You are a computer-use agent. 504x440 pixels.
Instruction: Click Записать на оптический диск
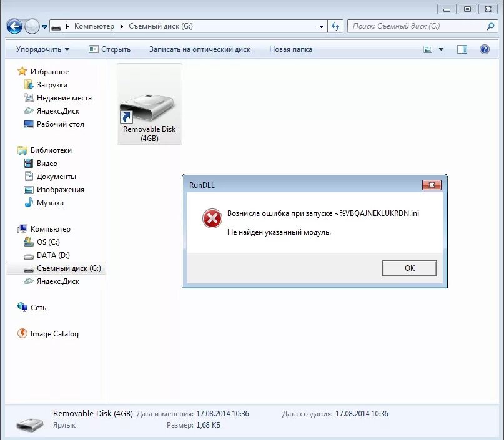point(200,49)
